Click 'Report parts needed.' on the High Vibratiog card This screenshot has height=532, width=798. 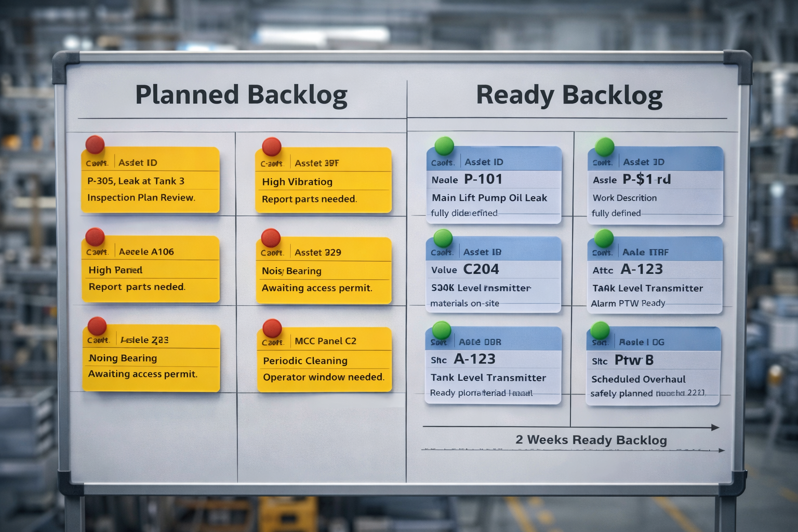309,199
